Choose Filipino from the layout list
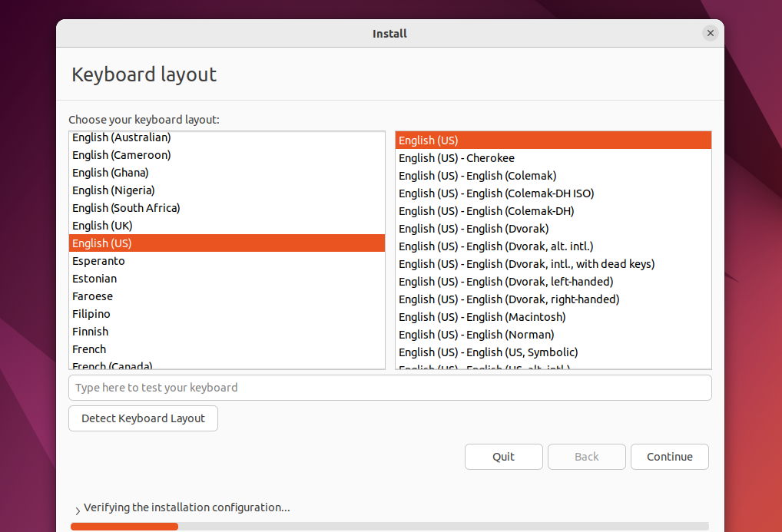Screen dimensions: 782x532 (x=227, y=314)
